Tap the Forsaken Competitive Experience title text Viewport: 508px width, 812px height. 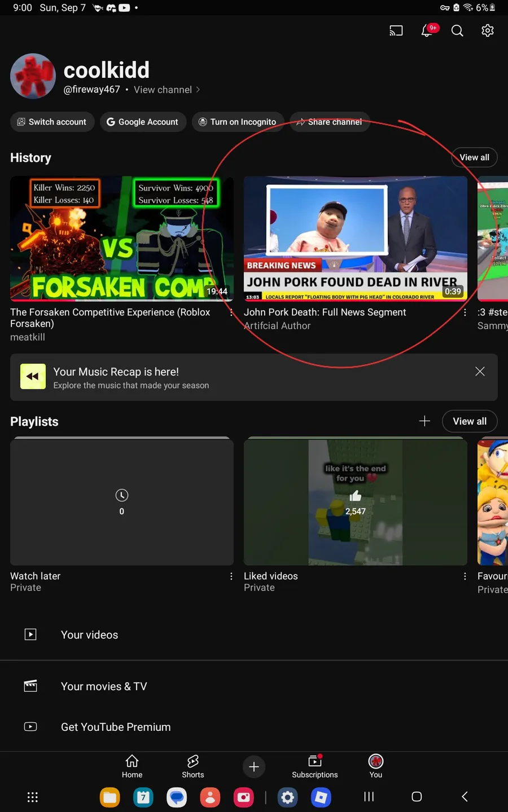coord(110,317)
